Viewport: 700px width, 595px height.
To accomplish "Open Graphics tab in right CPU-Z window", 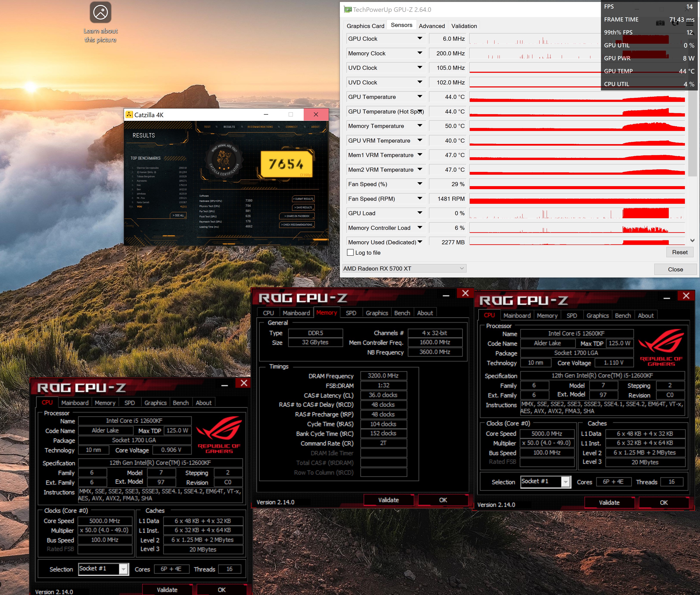I will coord(597,315).
